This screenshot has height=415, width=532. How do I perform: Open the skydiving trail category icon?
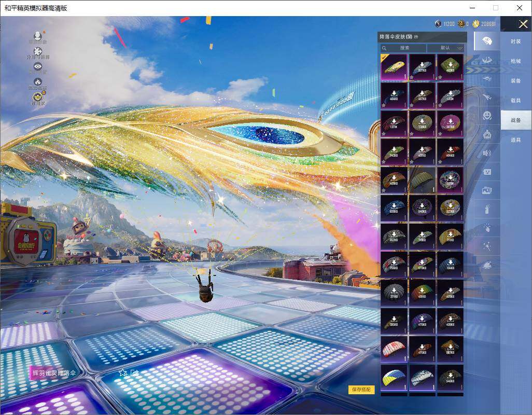pos(487,60)
